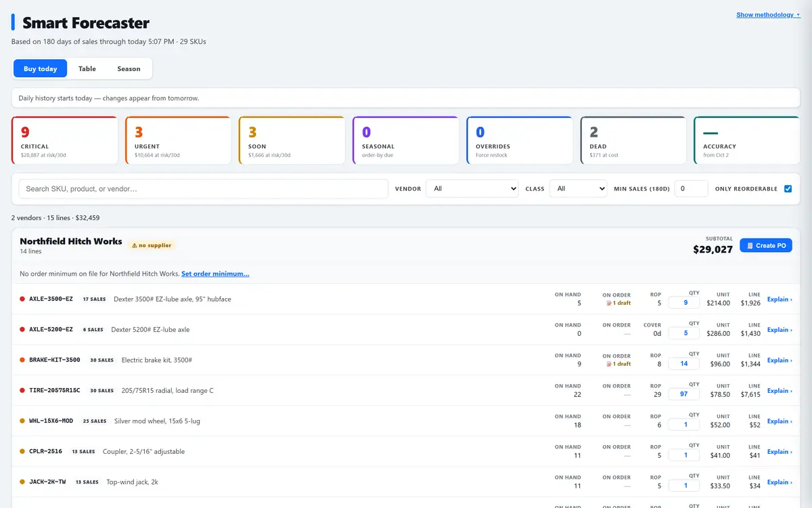Edit quantity field for TIRE-20575R15C
This screenshot has width=812, height=508.
[683, 394]
